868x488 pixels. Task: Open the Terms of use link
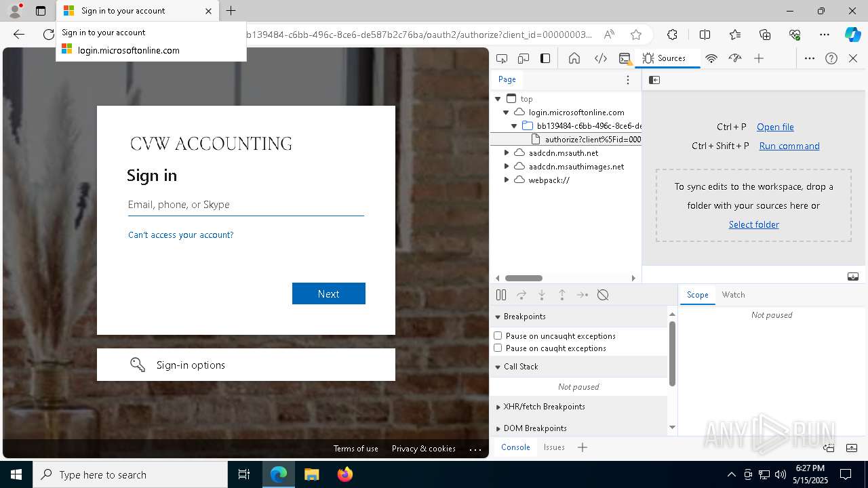pos(355,449)
